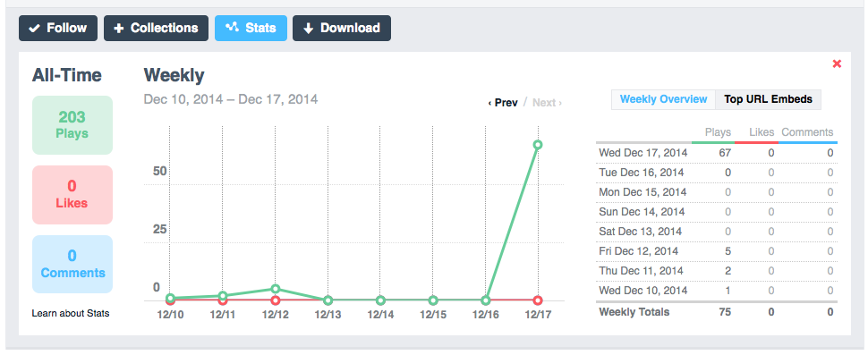Click the Download arrow button
This screenshot has height=355, width=868.
(x=342, y=29)
